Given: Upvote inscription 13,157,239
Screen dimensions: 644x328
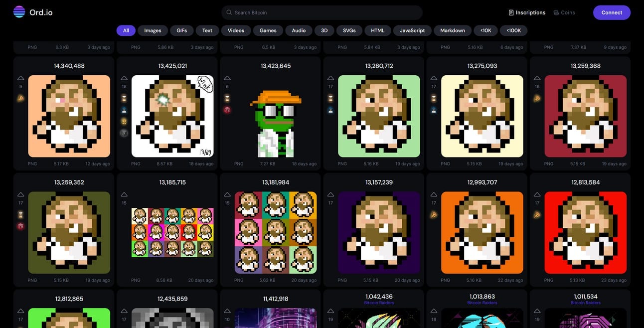Looking at the screenshot, I should [x=330, y=195].
